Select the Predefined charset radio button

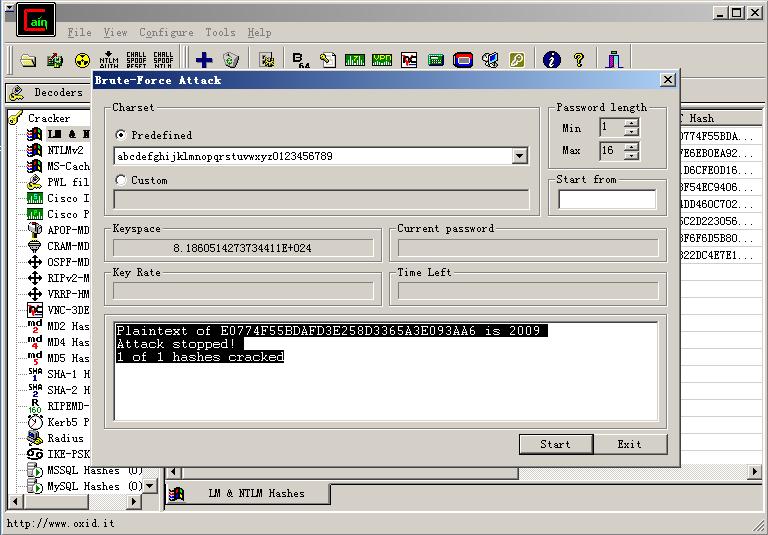pos(120,135)
